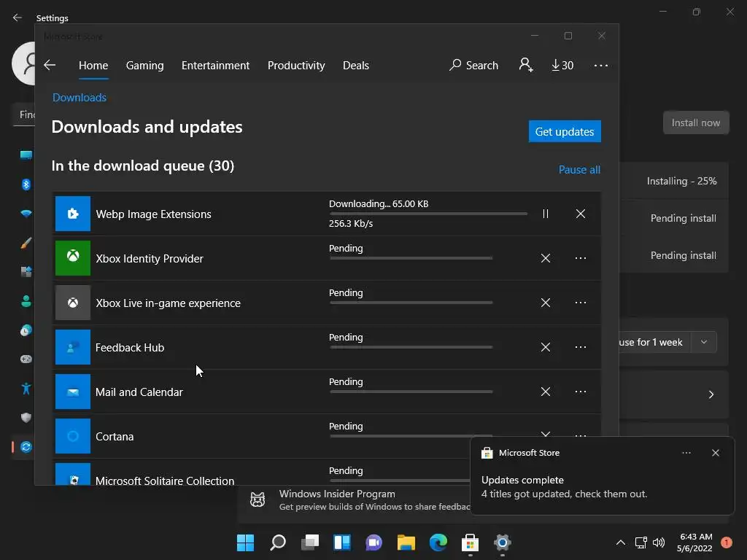Screen dimensions: 747x560
Task: Click the Mail and Calendar app icon
Action: [x=73, y=392]
